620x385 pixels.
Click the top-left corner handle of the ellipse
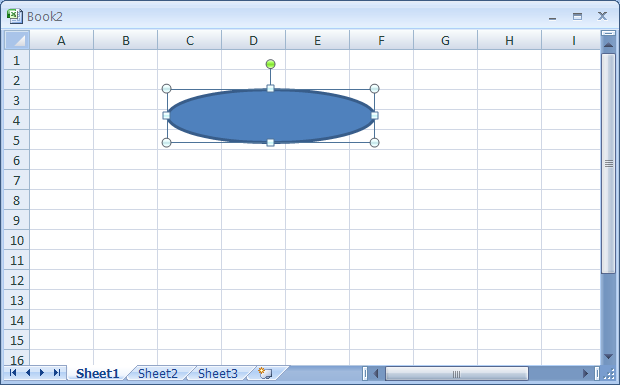coord(166,89)
